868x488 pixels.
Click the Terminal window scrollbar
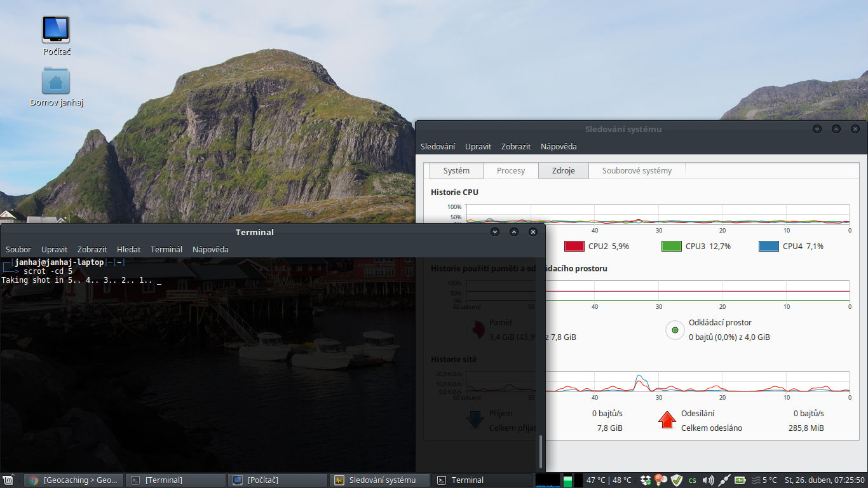tap(541, 451)
